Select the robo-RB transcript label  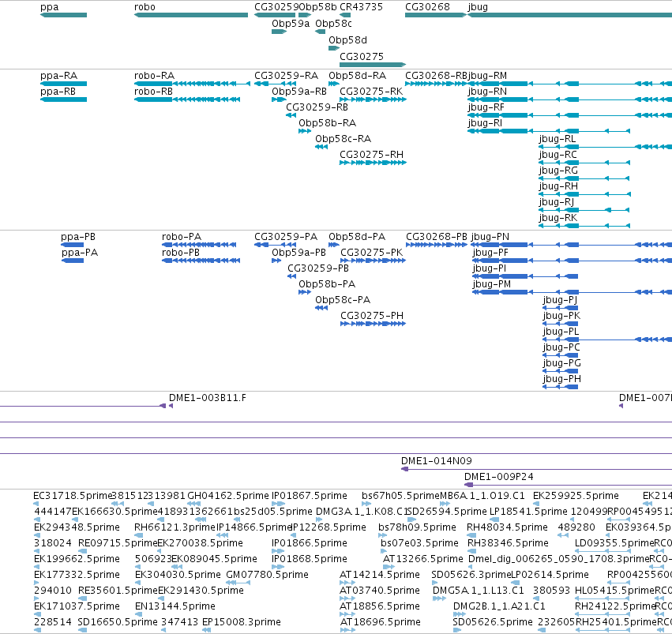153,92
